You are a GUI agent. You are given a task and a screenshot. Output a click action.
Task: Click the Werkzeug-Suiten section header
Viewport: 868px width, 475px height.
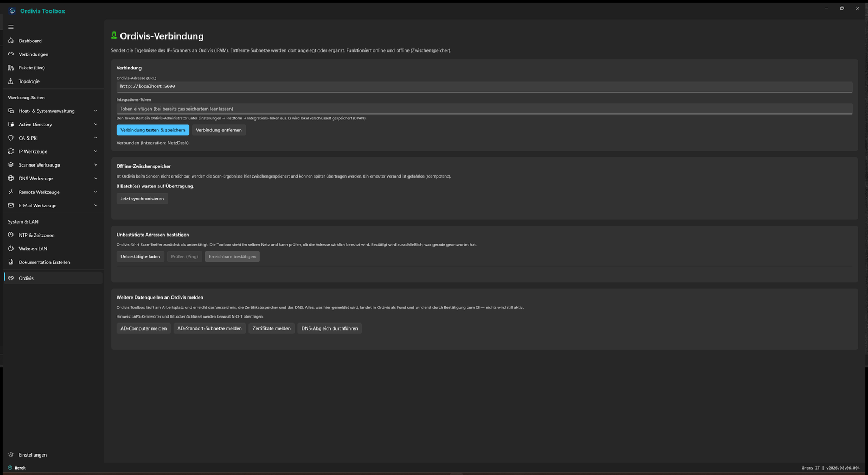click(27, 98)
